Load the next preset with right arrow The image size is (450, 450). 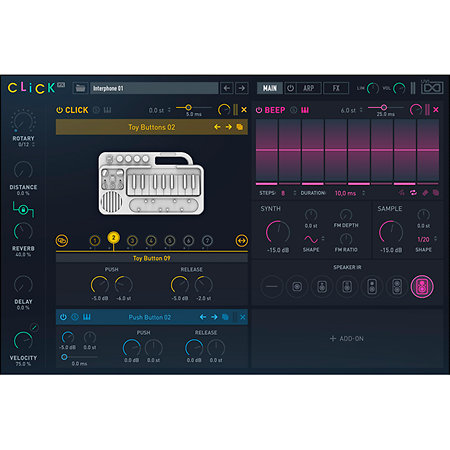coord(242,88)
